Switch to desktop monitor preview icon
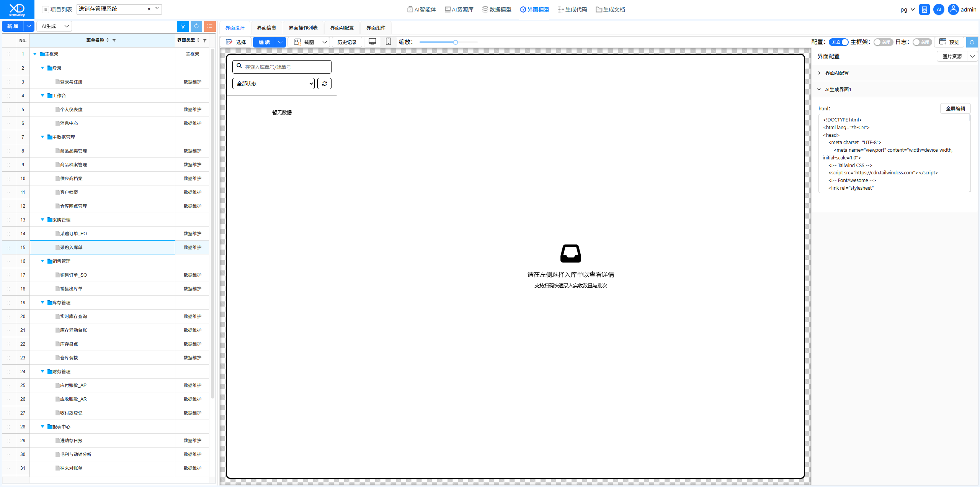980x487 pixels. [x=372, y=42]
